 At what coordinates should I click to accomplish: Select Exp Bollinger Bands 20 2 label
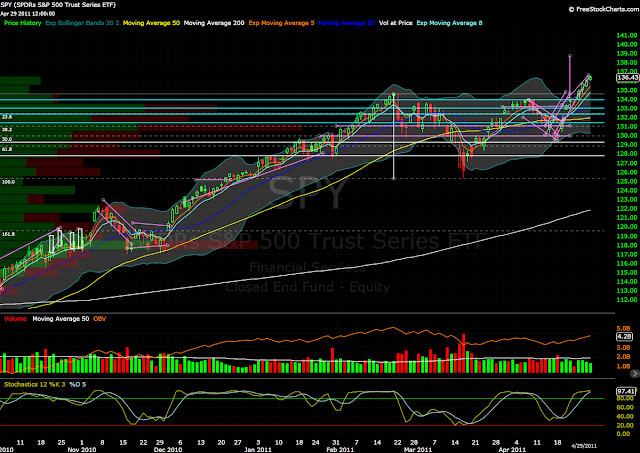coord(82,23)
